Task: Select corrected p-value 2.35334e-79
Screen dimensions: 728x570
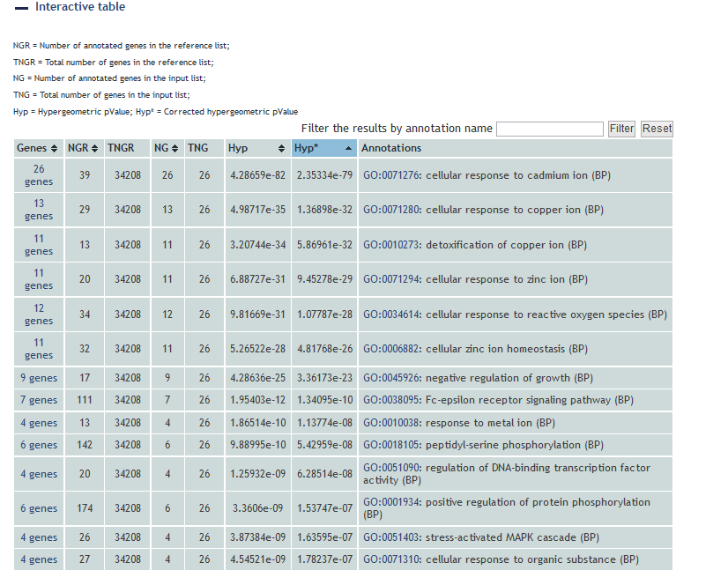Action: [x=324, y=175]
